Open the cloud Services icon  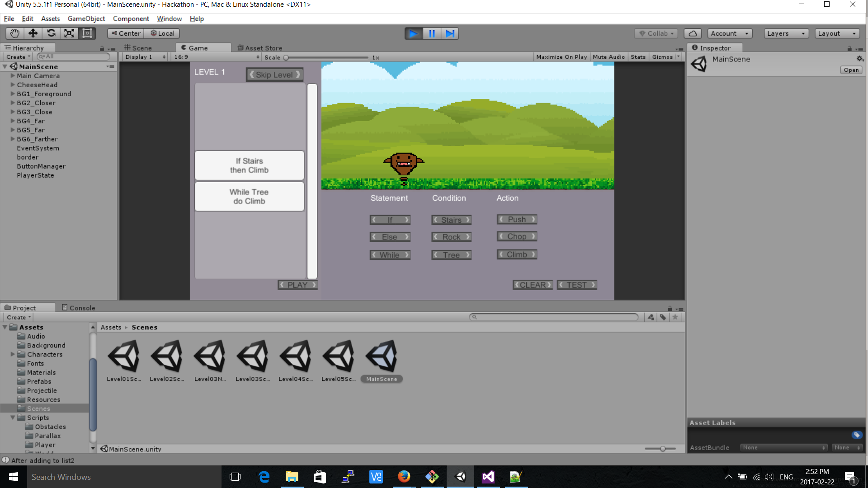point(693,33)
